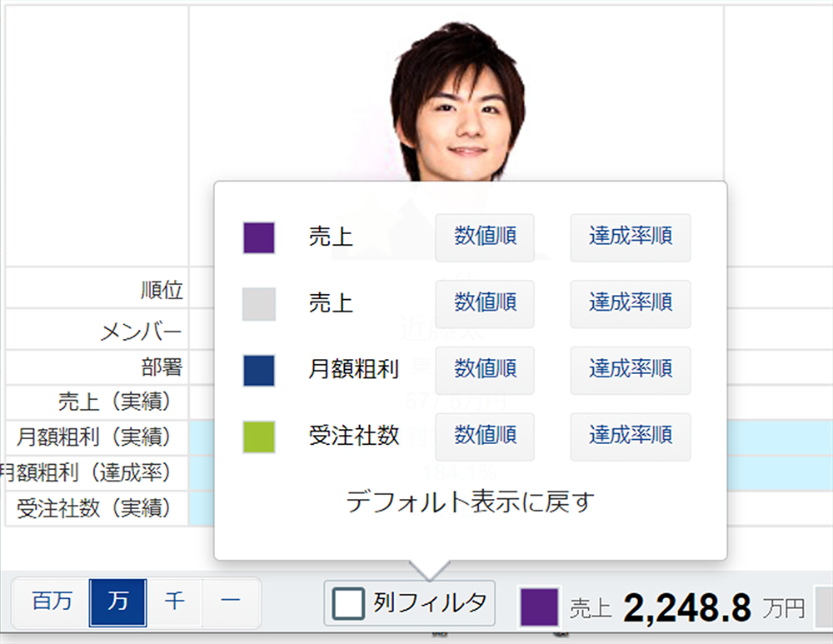Image resolution: width=833 pixels, height=644 pixels.
Task: Sort 月額粗利 by 達成率順
Action: point(630,370)
